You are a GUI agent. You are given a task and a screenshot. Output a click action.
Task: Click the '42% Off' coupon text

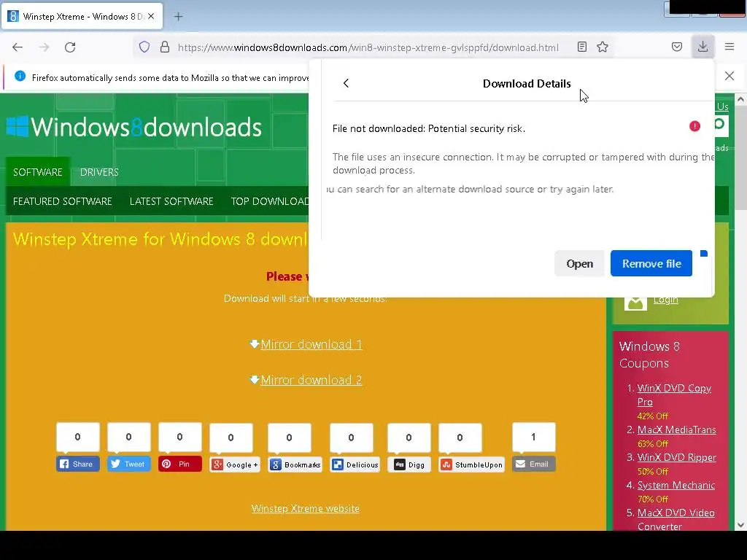[653, 416]
